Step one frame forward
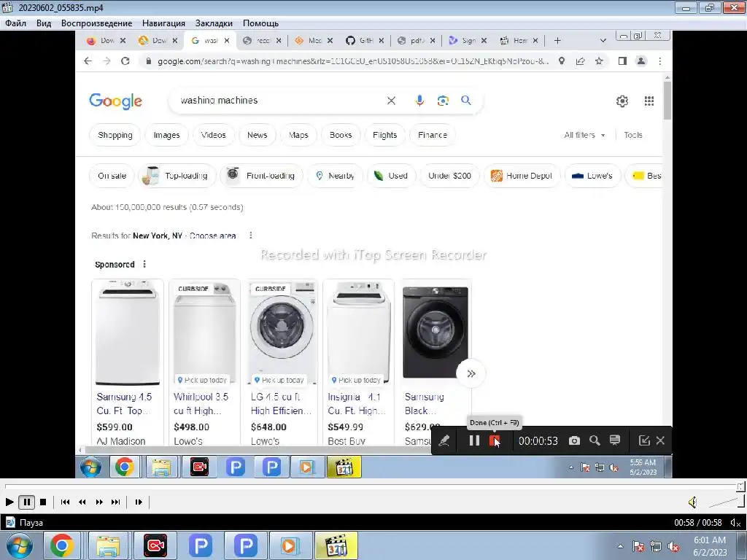Screen dimensions: 747x560 point(139,502)
